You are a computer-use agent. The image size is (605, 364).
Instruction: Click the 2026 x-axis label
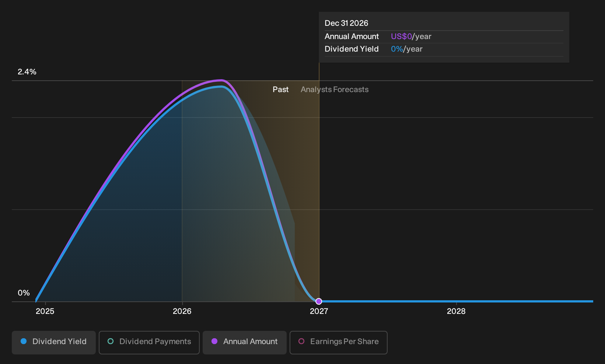tap(182, 311)
